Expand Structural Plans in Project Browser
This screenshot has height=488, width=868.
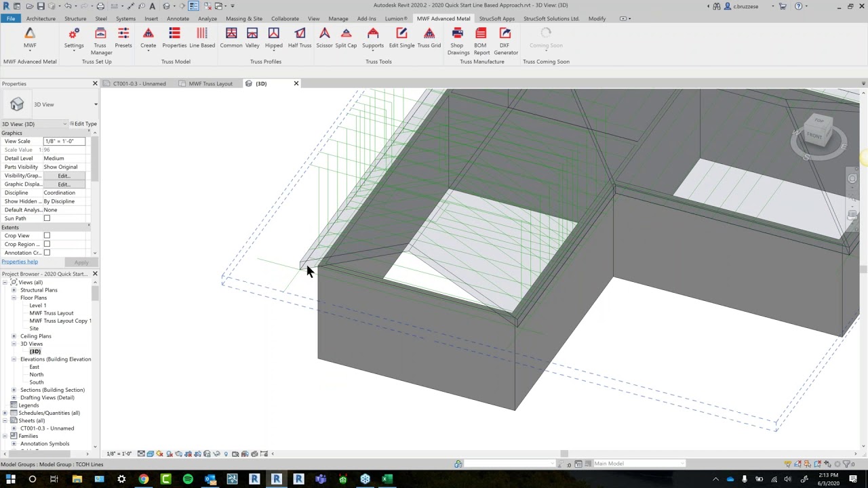click(14, 290)
